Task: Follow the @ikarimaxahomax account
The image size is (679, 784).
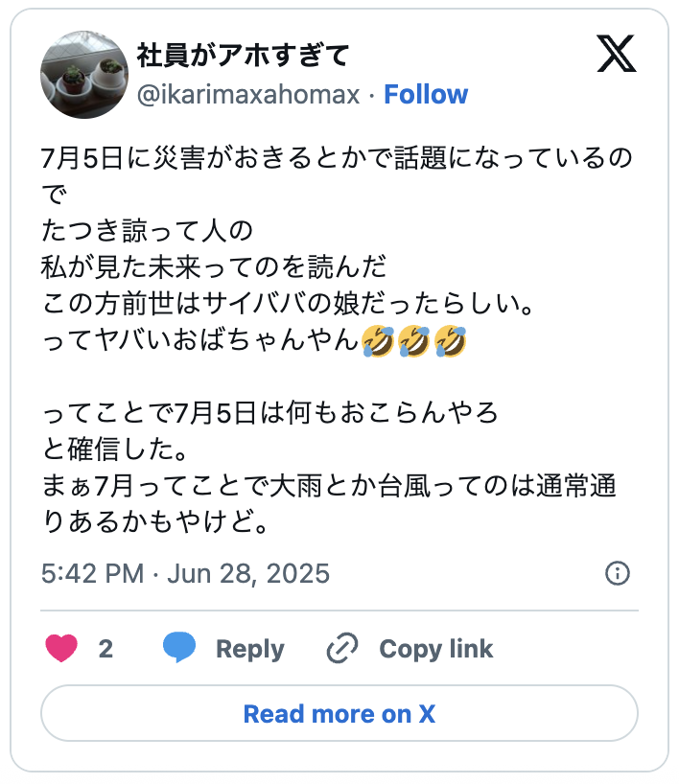Action: click(x=426, y=94)
